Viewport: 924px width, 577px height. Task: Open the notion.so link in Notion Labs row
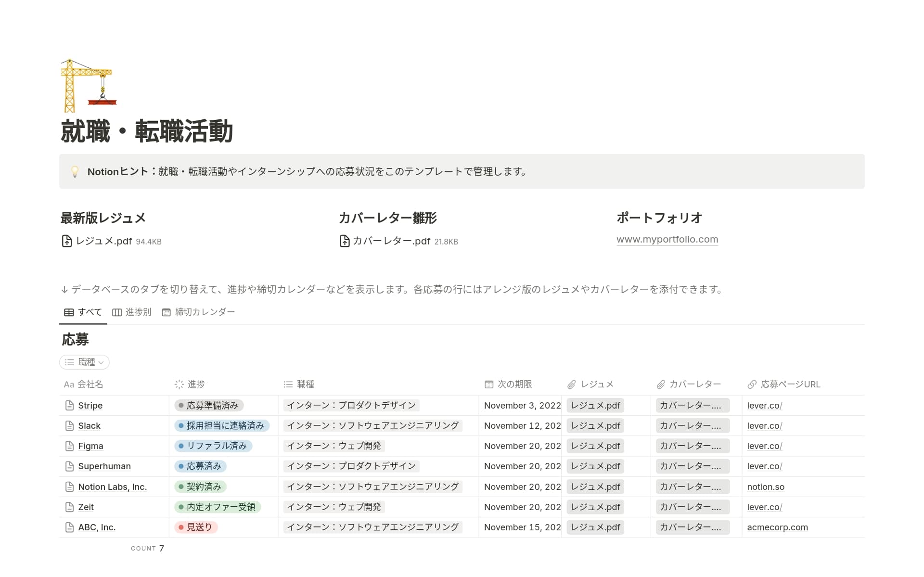tap(765, 487)
